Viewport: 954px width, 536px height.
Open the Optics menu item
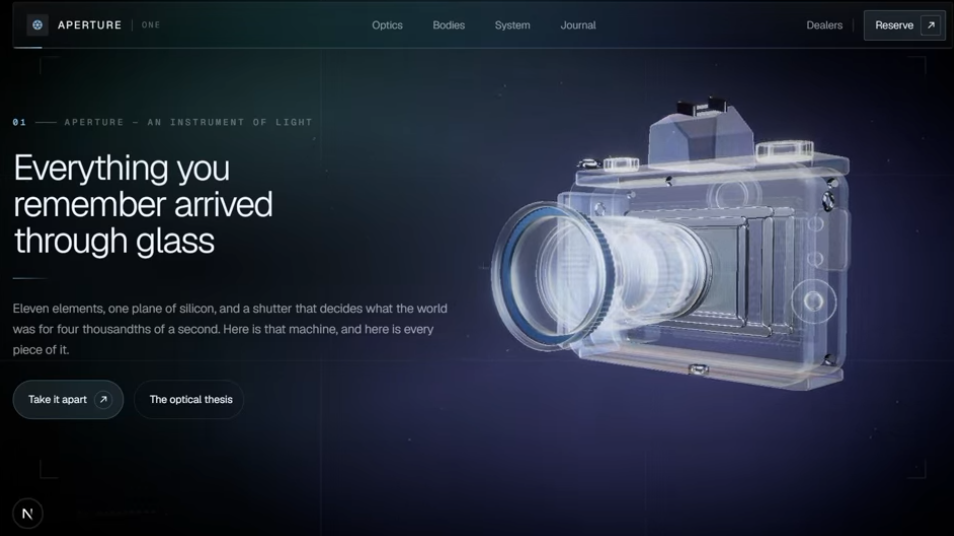(387, 25)
